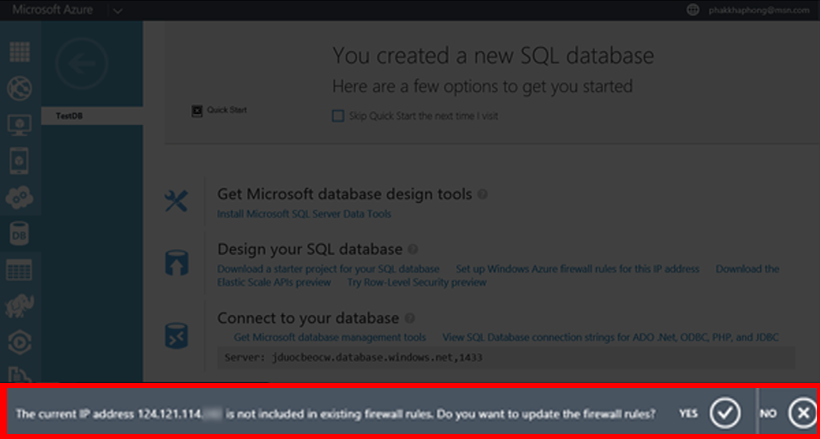Click the YES checkmark to update firewall rules
The image size is (820, 439).
725,412
